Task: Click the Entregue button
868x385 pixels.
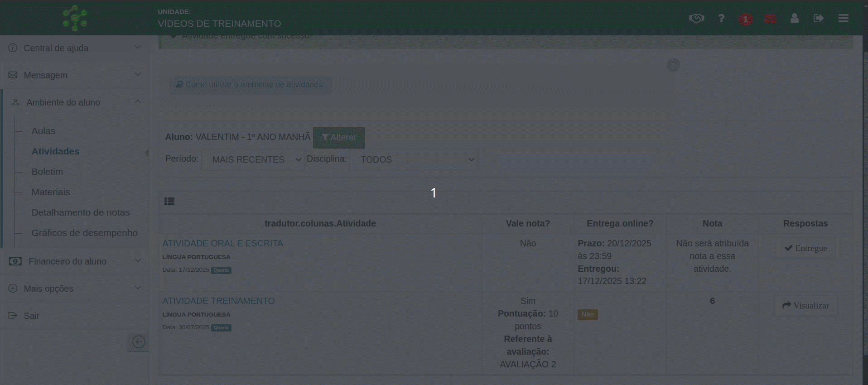Action: [x=805, y=248]
